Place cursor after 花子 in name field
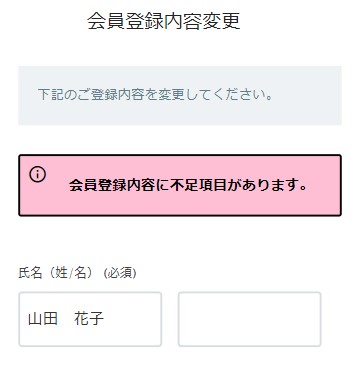360x378 pixels. pyautogui.click(x=105, y=319)
